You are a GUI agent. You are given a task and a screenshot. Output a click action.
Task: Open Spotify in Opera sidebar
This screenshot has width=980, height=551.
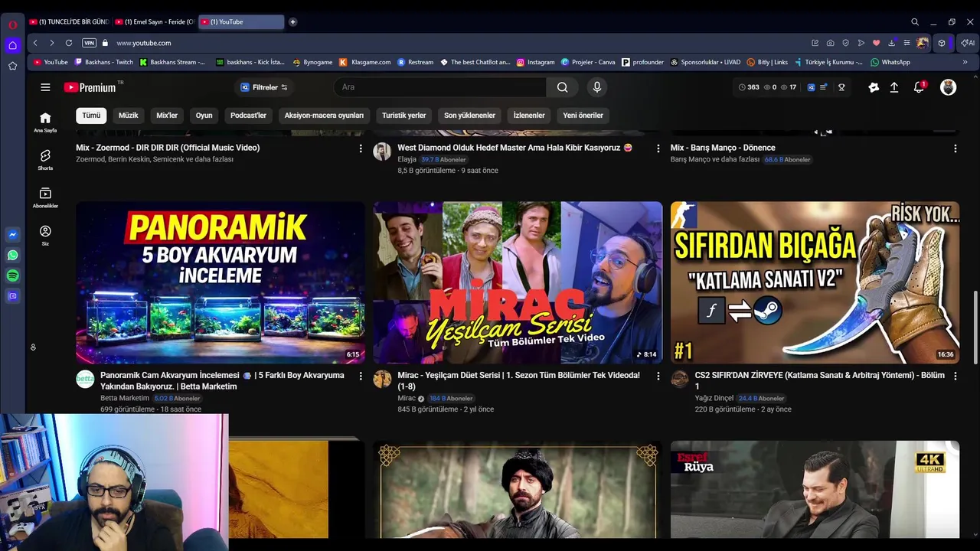tap(12, 275)
